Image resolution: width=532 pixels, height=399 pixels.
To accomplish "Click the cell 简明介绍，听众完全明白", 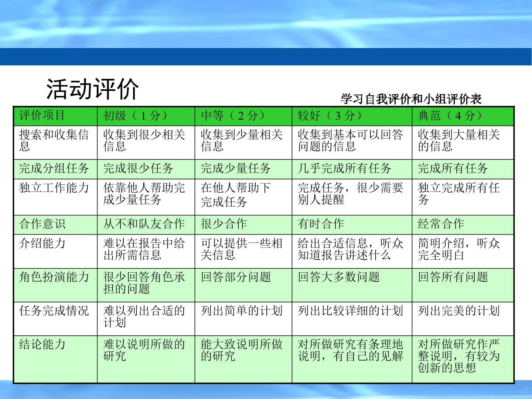I will pyautogui.click(x=463, y=251).
